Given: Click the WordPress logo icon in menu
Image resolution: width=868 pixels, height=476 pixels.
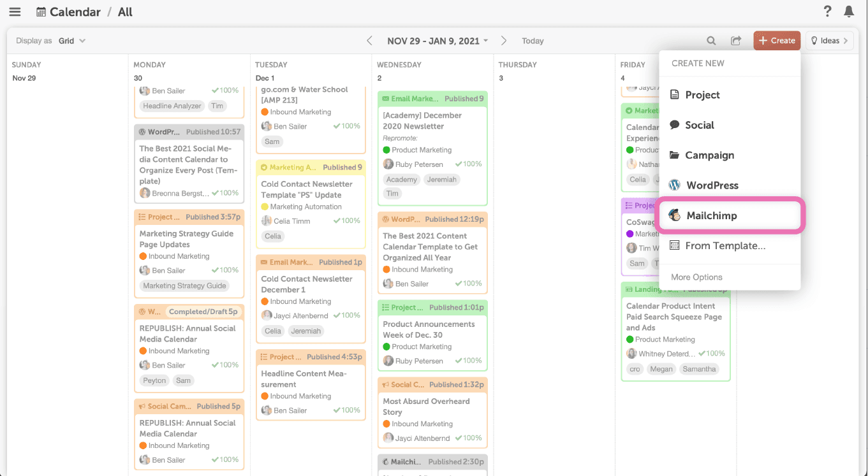Looking at the screenshot, I should (674, 185).
